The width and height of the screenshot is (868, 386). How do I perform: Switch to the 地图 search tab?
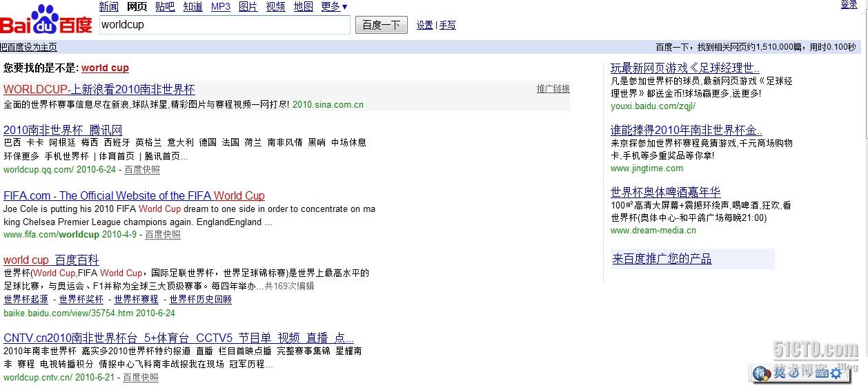click(304, 6)
